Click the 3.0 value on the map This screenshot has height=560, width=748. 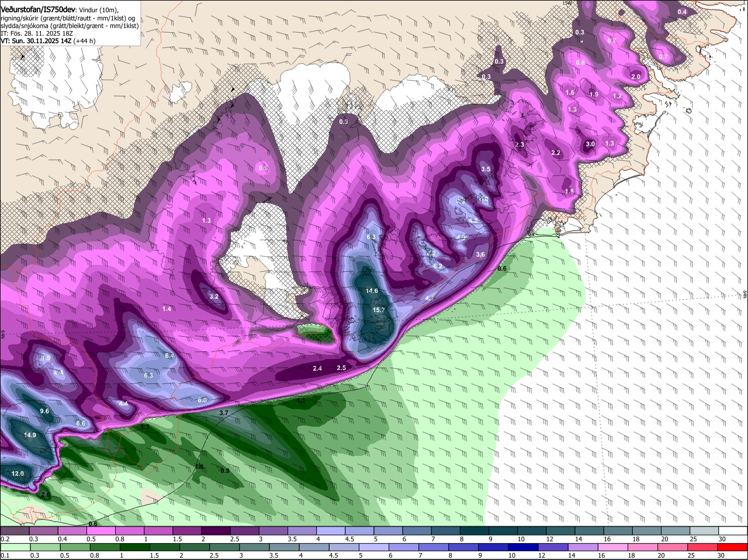pyautogui.click(x=590, y=144)
